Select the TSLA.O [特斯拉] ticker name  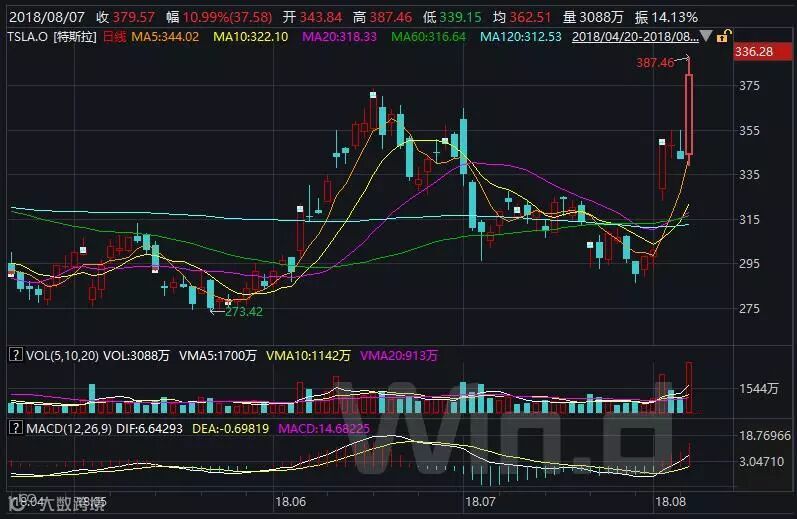click(52, 37)
